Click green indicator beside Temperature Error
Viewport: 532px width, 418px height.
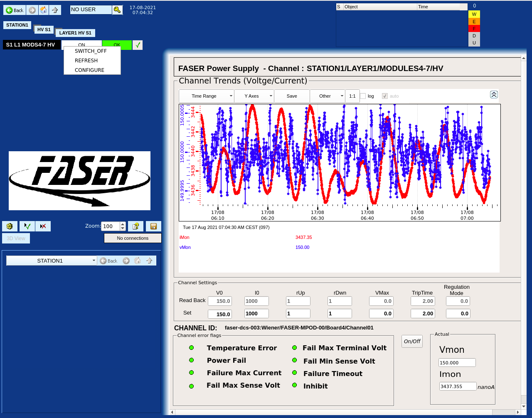tap(192, 348)
